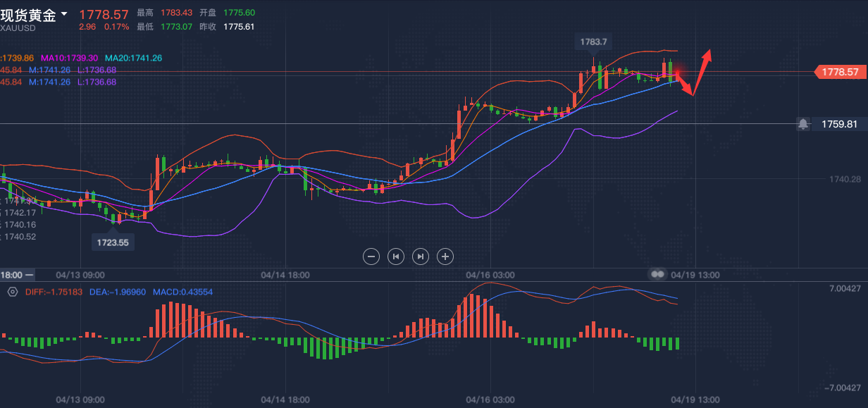Click the DEA indicator label
This screenshot has width=868, height=408.
(x=117, y=292)
